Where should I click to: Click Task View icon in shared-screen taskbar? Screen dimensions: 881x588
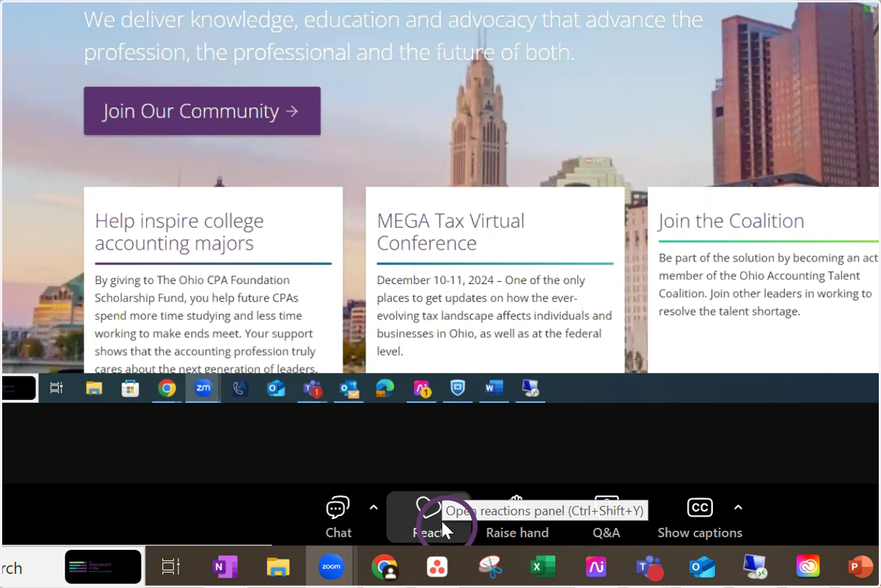(57, 388)
